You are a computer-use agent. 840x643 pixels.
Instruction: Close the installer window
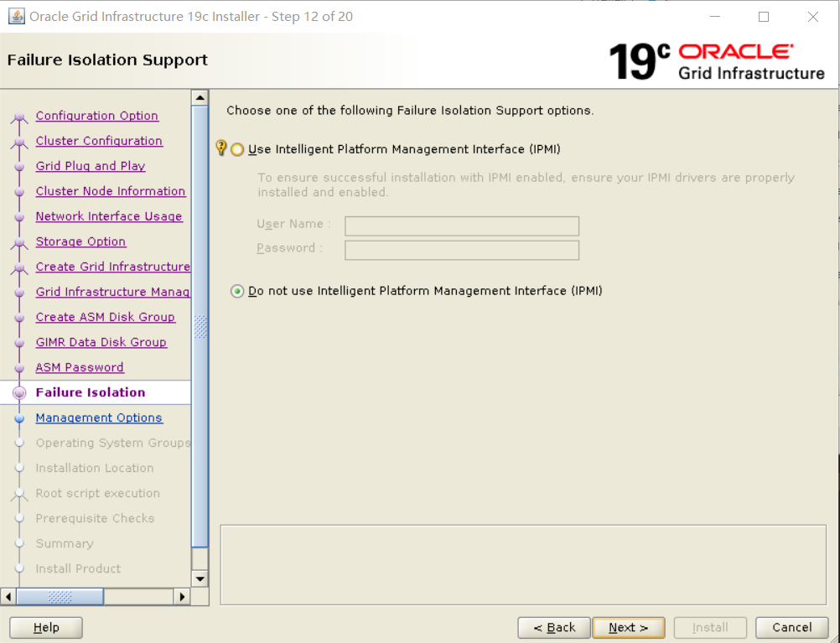pos(813,17)
